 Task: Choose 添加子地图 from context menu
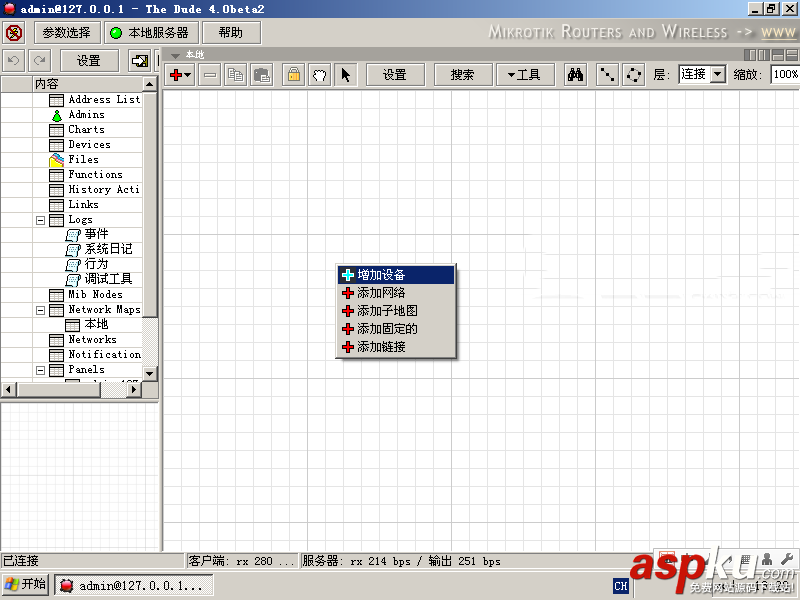point(396,311)
